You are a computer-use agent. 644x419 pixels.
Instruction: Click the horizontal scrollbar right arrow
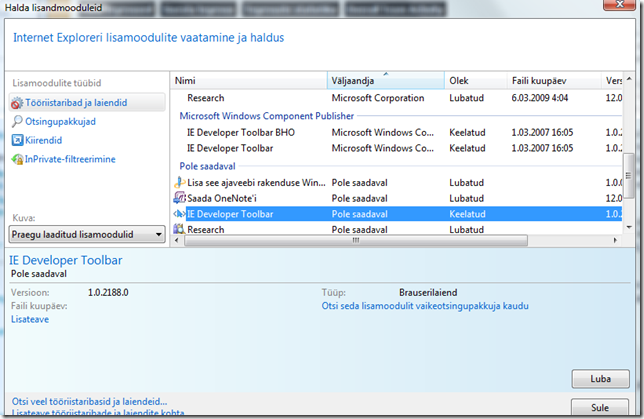point(615,240)
